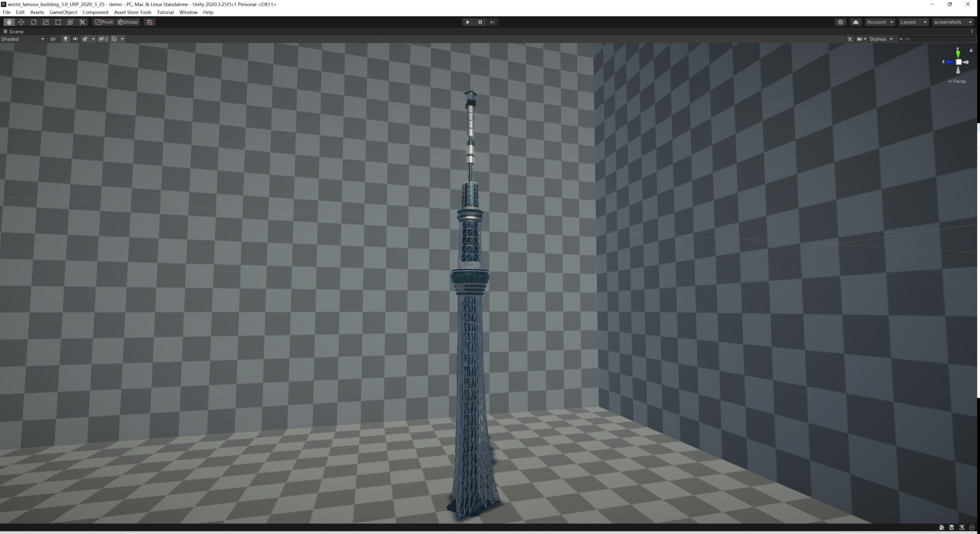The height and width of the screenshot is (534, 980).
Task: Advance one frame with Step button
Action: [x=492, y=22]
